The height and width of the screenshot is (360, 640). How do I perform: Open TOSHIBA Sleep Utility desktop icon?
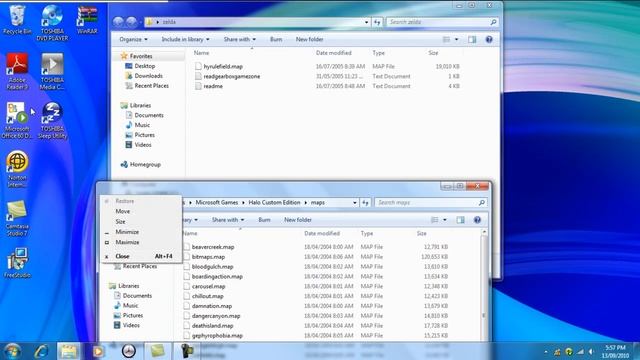pos(52,120)
